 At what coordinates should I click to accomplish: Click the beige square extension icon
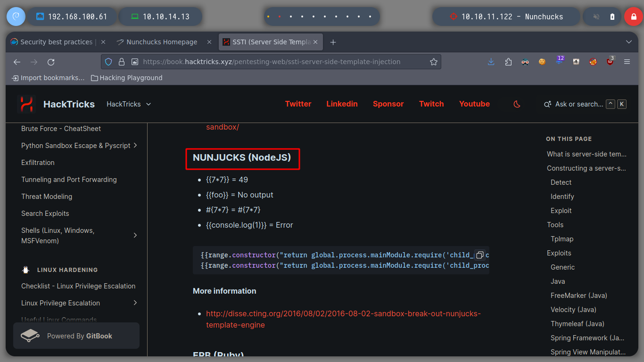coord(576,62)
